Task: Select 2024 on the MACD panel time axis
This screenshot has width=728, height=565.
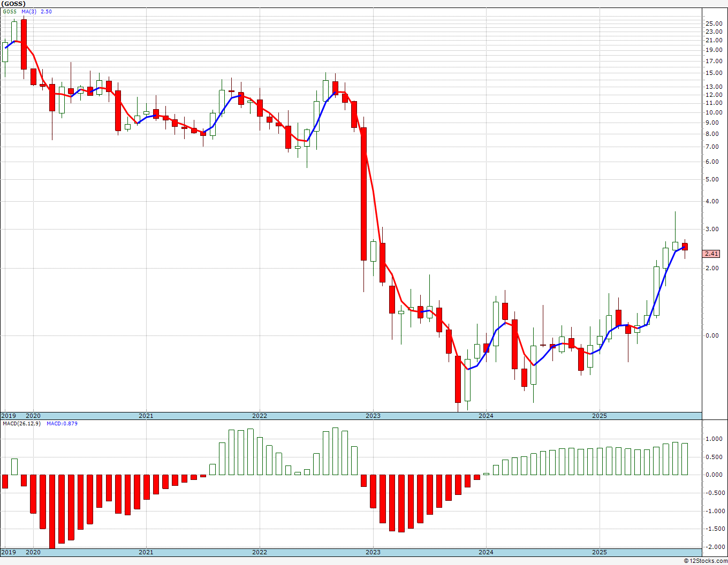Action: (x=486, y=552)
